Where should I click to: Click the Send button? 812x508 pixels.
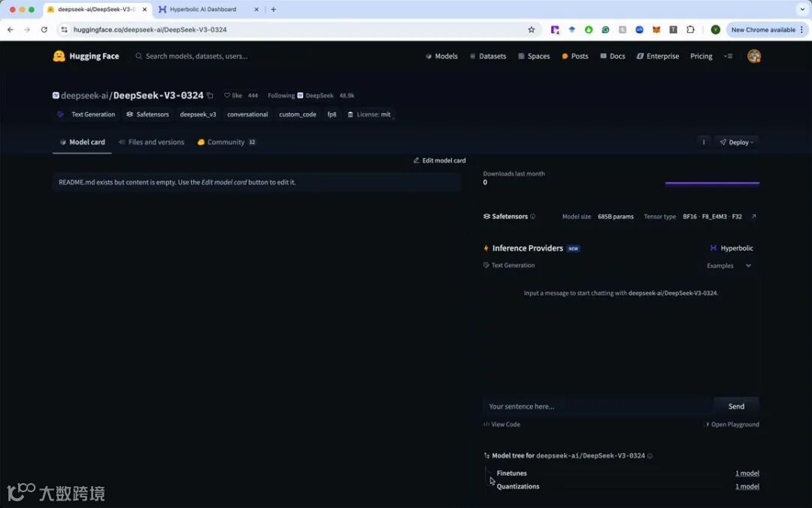[736, 406]
